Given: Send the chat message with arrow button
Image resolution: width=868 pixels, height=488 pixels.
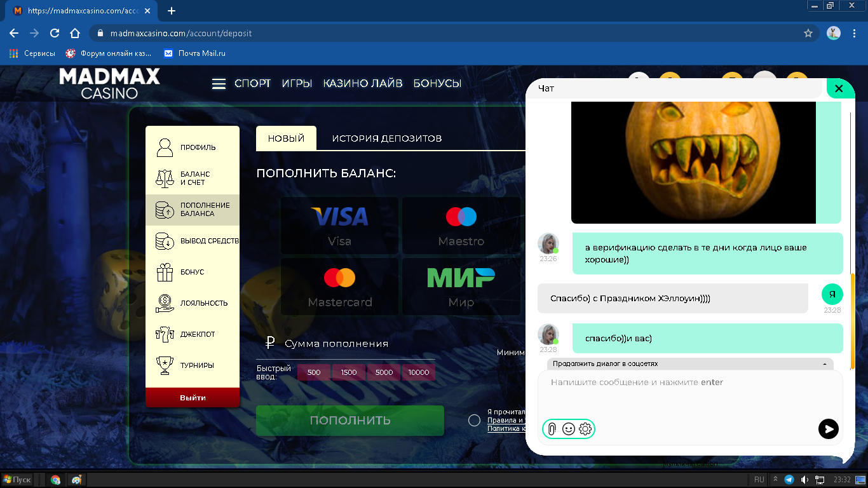Looking at the screenshot, I should (829, 429).
